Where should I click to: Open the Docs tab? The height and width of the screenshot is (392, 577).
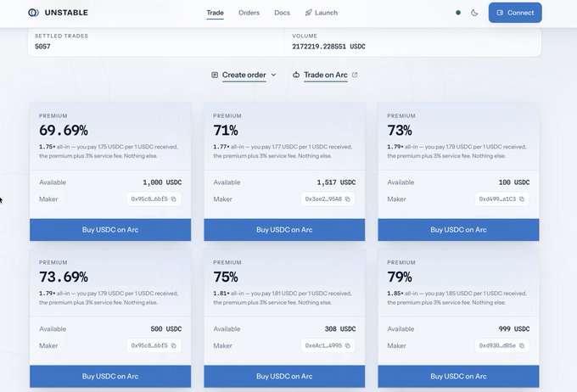click(x=282, y=13)
